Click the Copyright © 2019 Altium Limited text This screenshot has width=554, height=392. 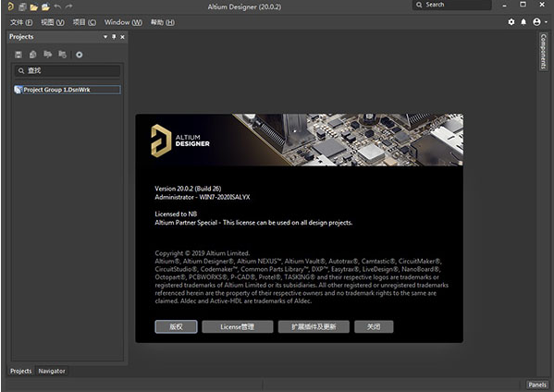(203, 253)
